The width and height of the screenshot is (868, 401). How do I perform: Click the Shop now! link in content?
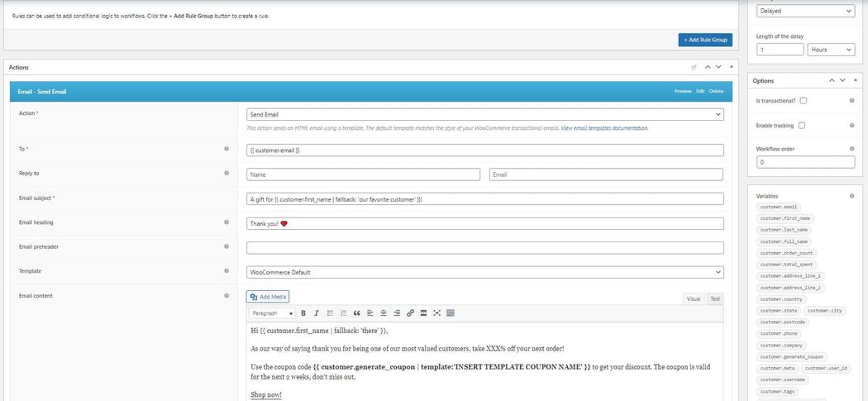coord(266,395)
